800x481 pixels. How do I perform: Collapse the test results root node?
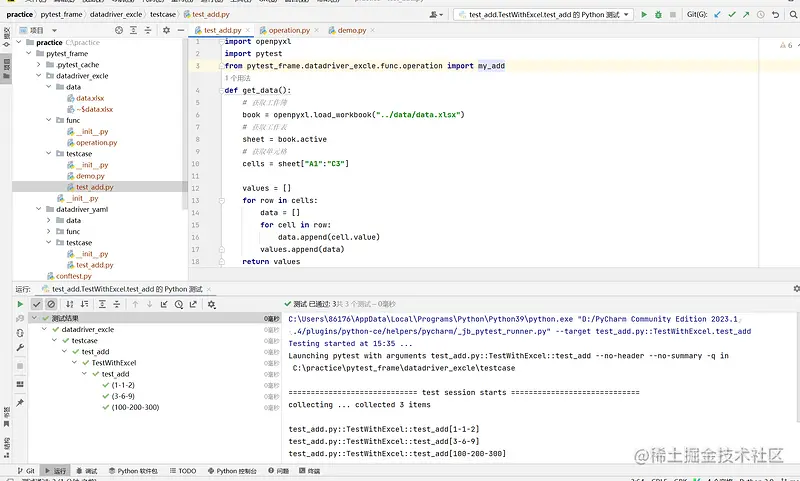click(x=35, y=318)
